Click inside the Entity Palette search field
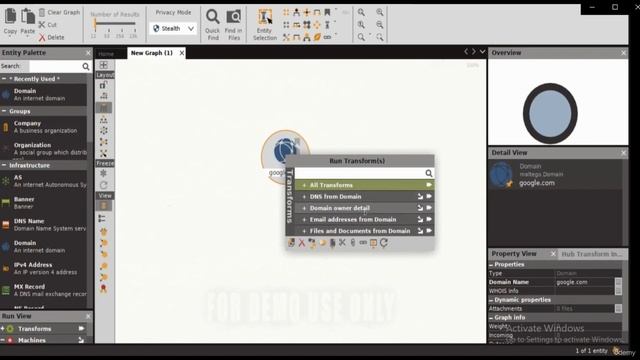Image resolution: width=640 pixels, height=360 pixels. (55, 66)
